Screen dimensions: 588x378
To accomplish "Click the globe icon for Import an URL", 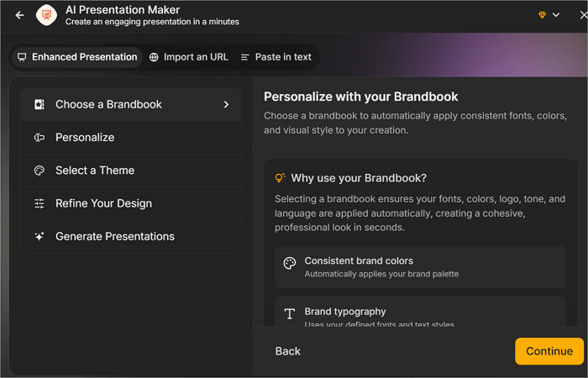I will coord(154,57).
